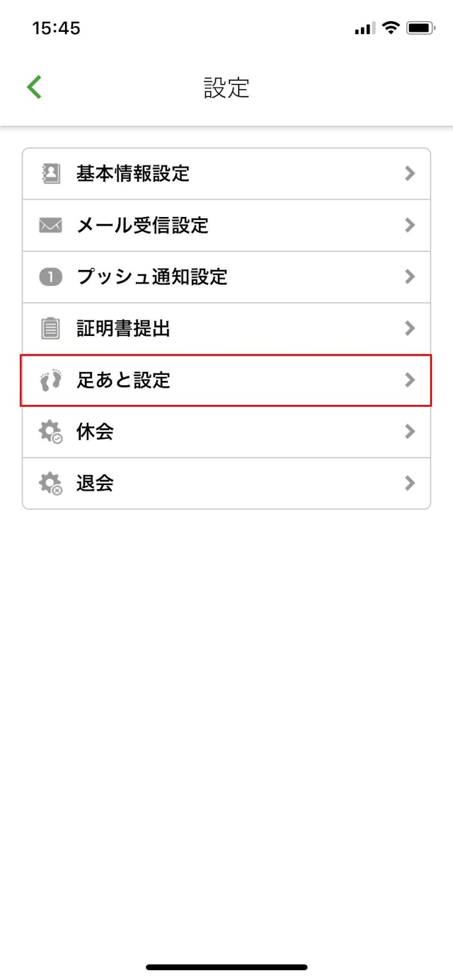The height and width of the screenshot is (980, 453).
Task: Tap the clipboard icon for 証明書提出
Action: (51, 329)
